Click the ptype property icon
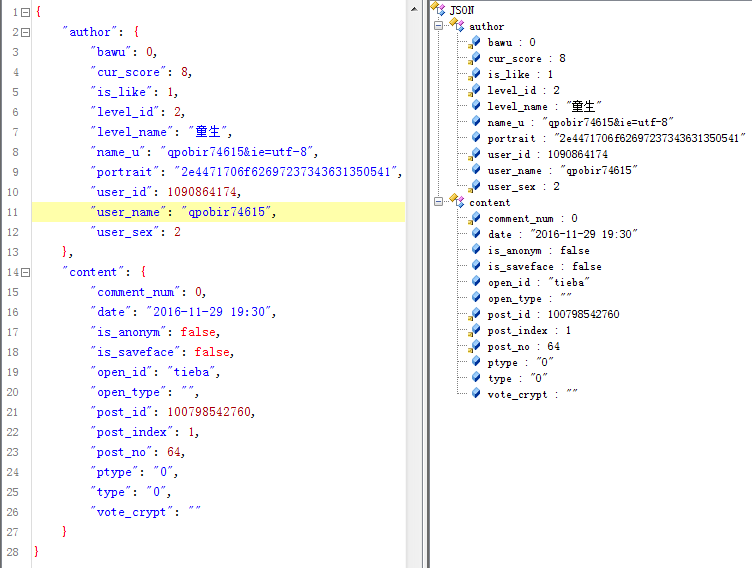This screenshot has height=568, width=752. [476, 361]
